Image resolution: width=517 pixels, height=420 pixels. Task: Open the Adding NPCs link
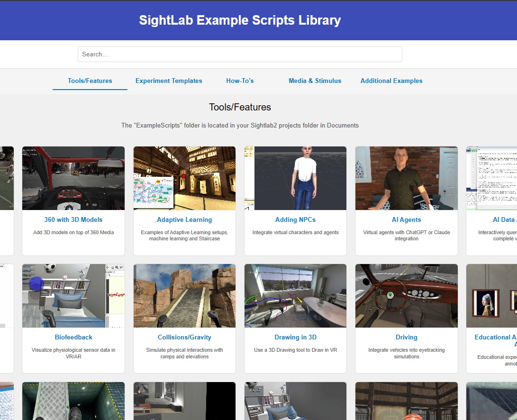295,220
